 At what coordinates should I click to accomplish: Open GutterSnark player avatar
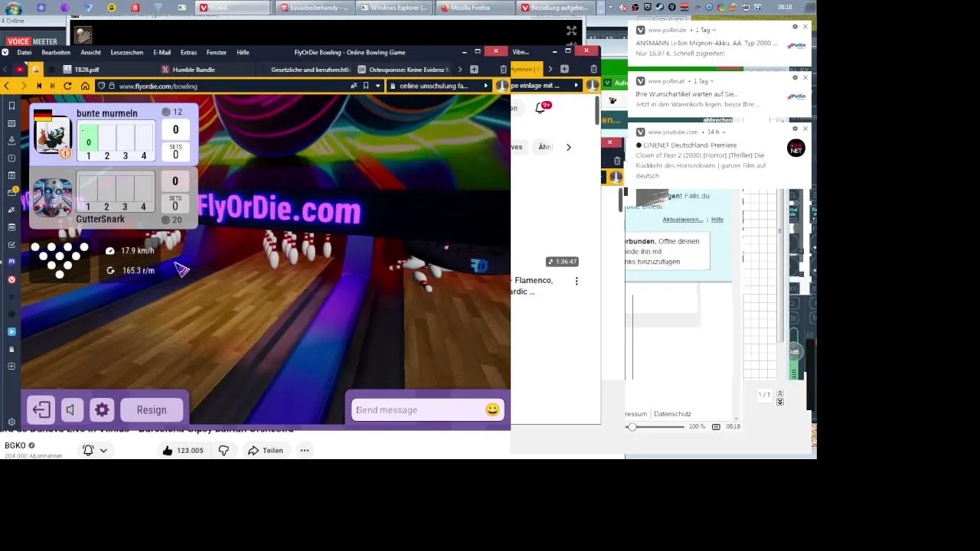(52, 196)
